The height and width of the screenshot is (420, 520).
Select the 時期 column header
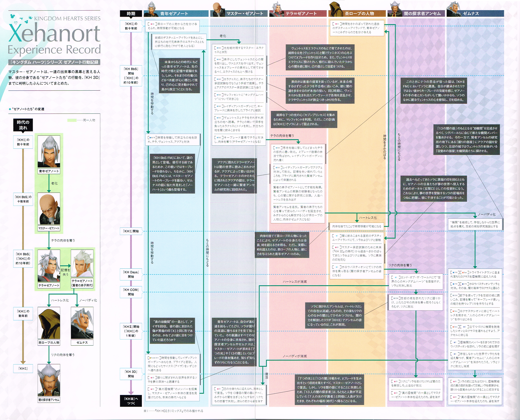(131, 13)
